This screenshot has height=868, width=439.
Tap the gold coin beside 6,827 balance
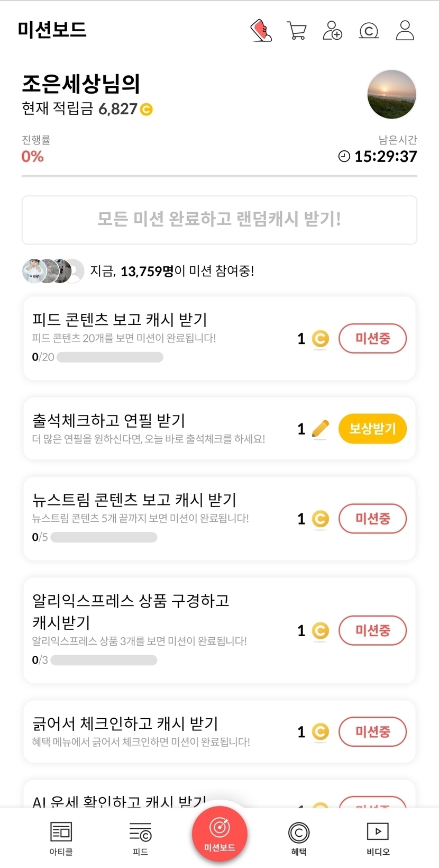pos(147,110)
